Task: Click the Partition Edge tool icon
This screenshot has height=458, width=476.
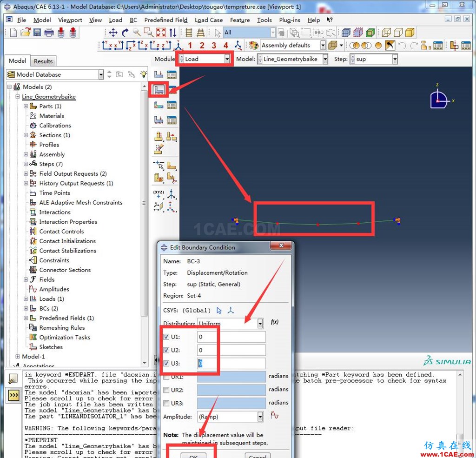Action: point(159,165)
